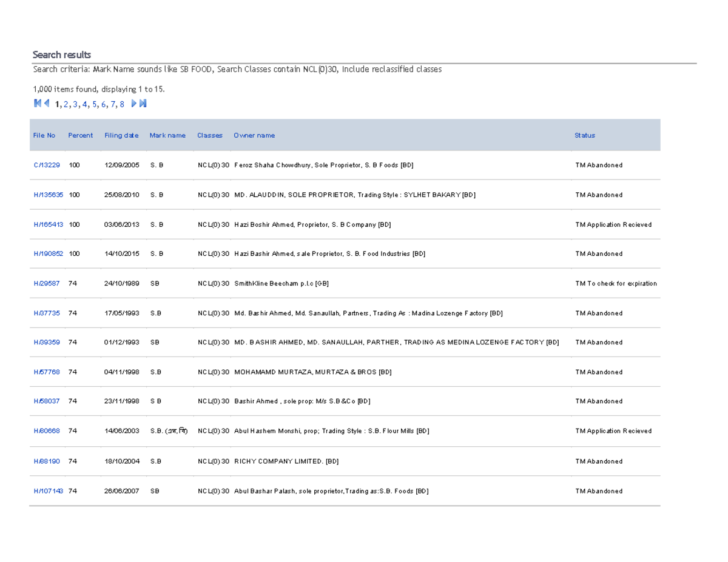Screen dimensions: 728x562
Task: Open page 8 of search results
Action: tap(123, 104)
